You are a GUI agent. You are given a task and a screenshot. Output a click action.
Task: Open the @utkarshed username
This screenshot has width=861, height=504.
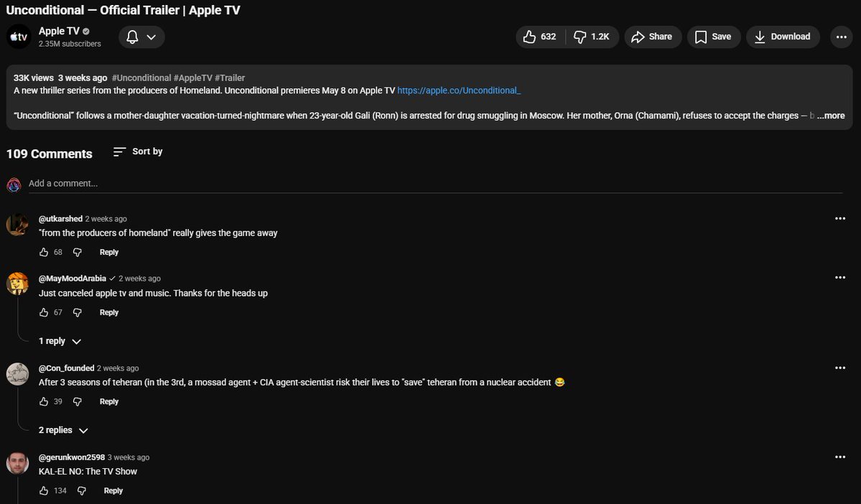click(60, 219)
